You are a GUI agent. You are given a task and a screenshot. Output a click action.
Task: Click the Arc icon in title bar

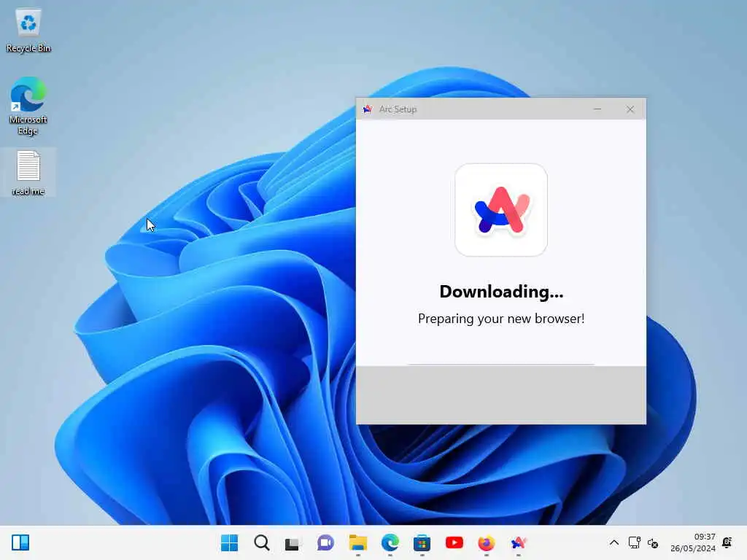click(x=368, y=109)
